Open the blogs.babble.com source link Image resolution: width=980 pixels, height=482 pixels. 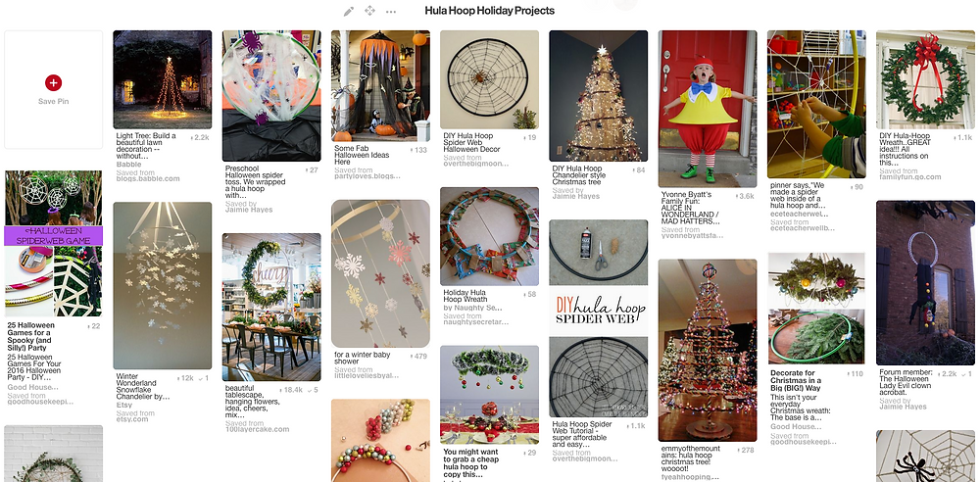click(148, 179)
